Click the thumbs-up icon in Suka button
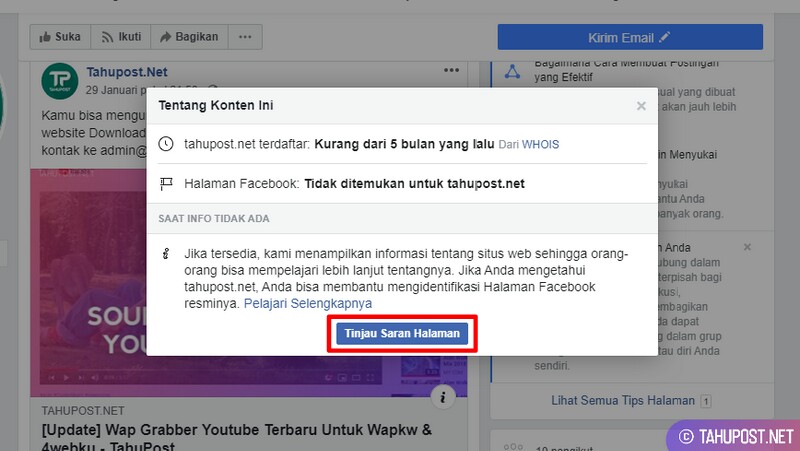The height and width of the screenshot is (451, 800). 45,37
